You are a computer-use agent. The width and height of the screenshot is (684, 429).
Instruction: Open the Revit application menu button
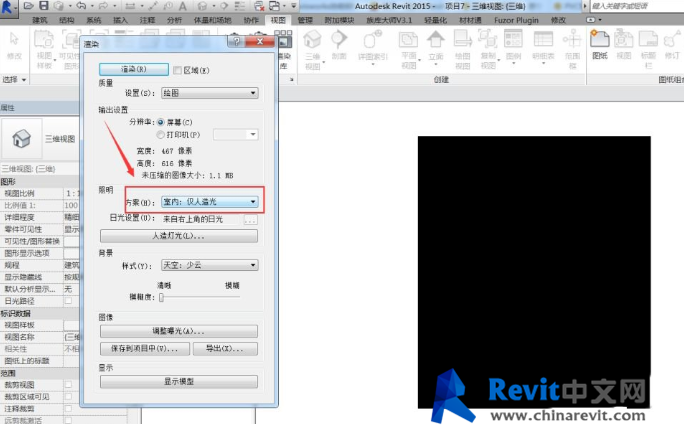point(8,7)
